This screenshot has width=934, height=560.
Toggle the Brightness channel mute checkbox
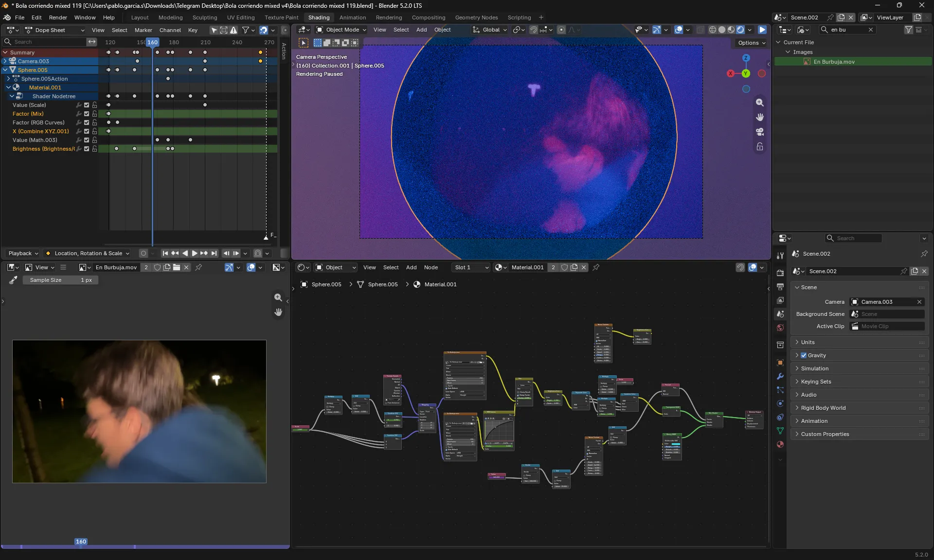coord(87,149)
